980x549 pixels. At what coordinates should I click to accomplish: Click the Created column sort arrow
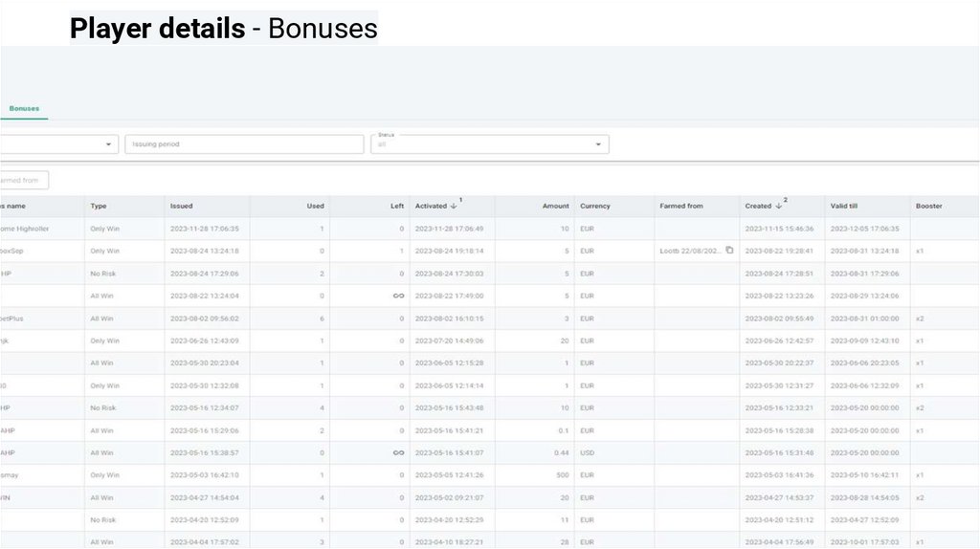[778, 206]
